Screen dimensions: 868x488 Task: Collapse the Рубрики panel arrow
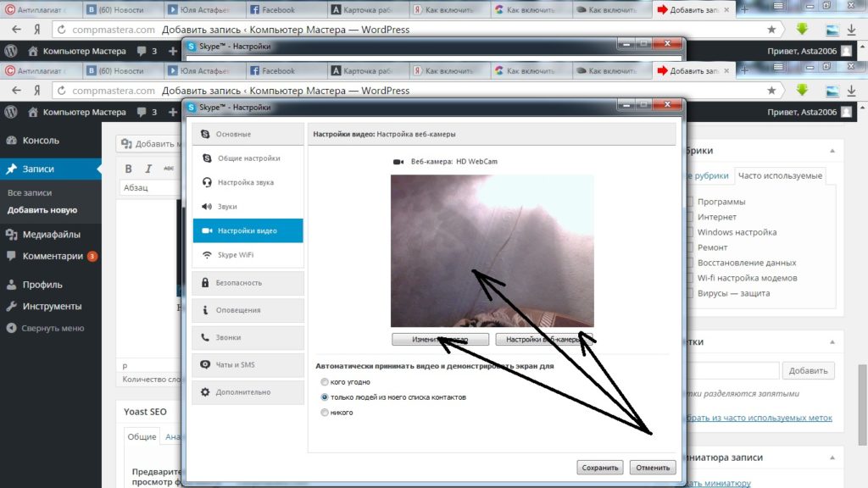(832, 151)
